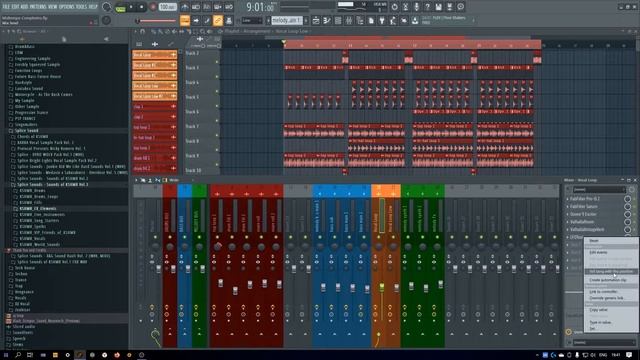This screenshot has height=360, width=640.
Task: Open the Line snap dropdown
Action: tap(251, 20)
